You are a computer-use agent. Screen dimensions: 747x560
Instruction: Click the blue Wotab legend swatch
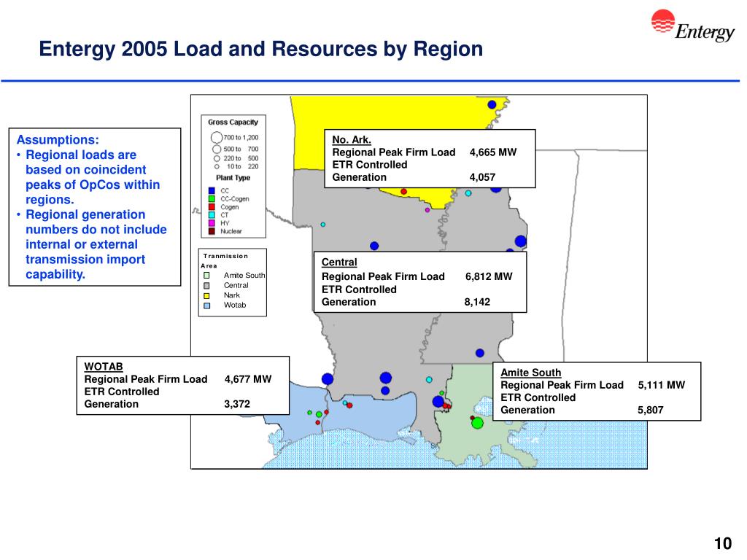[x=206, y=306]
